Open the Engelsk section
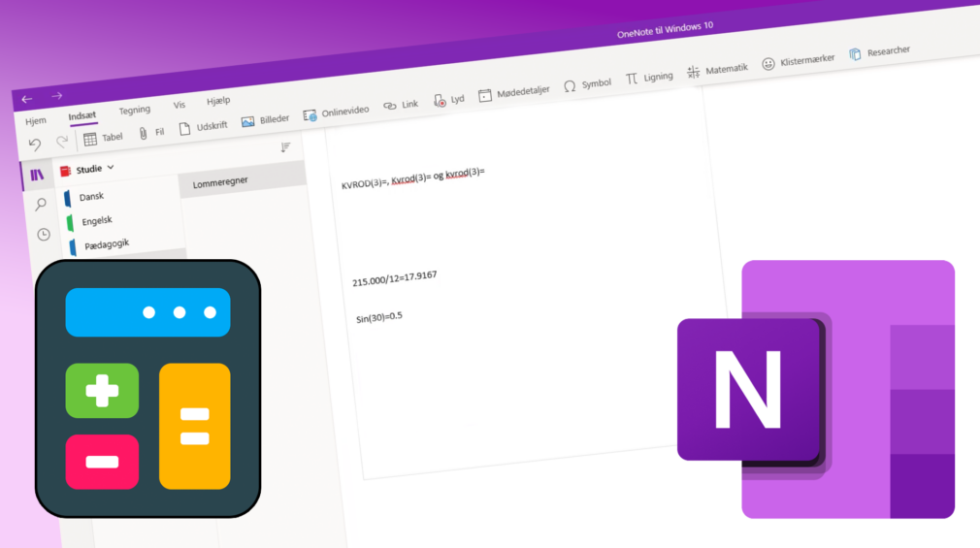980x548 pixels. coord(97,220)
